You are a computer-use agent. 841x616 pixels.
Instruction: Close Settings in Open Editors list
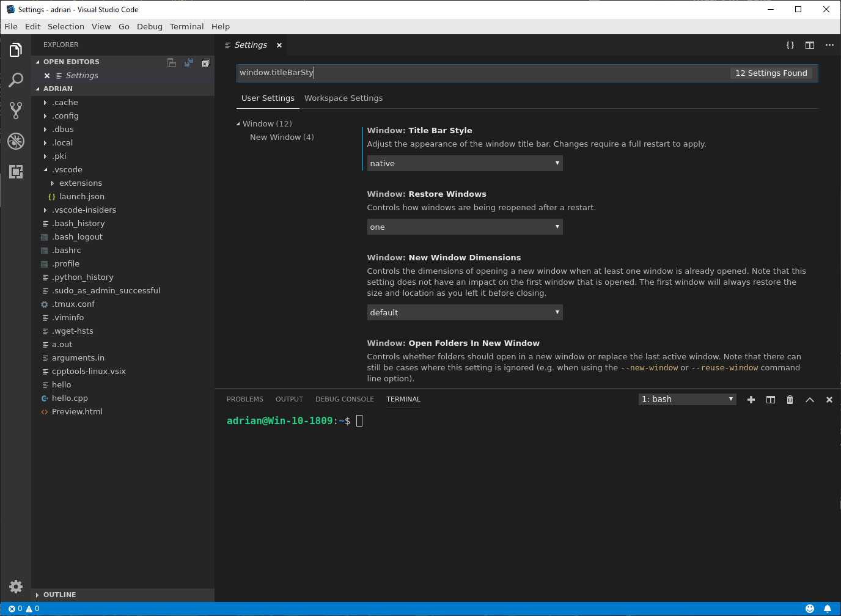point(47,76)
